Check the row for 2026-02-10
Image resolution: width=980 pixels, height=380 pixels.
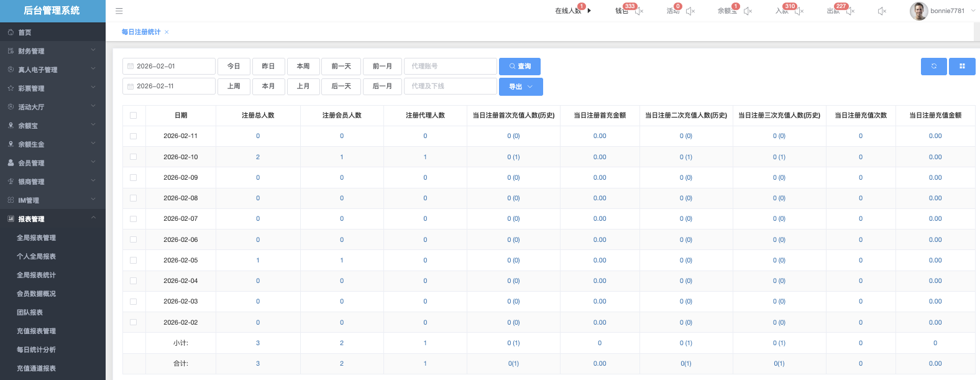click(133, 157)
